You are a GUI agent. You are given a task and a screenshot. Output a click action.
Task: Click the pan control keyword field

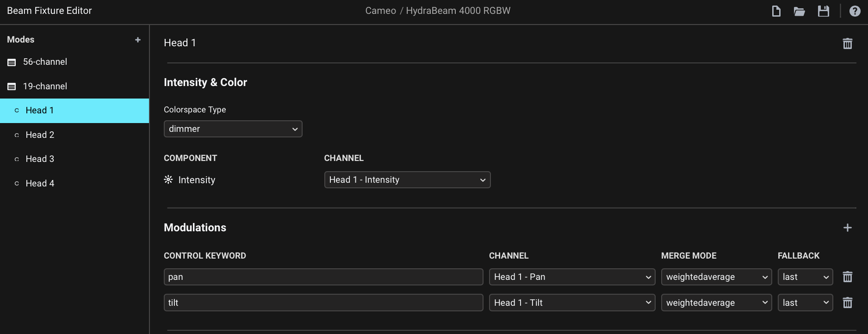click(323, 277)
